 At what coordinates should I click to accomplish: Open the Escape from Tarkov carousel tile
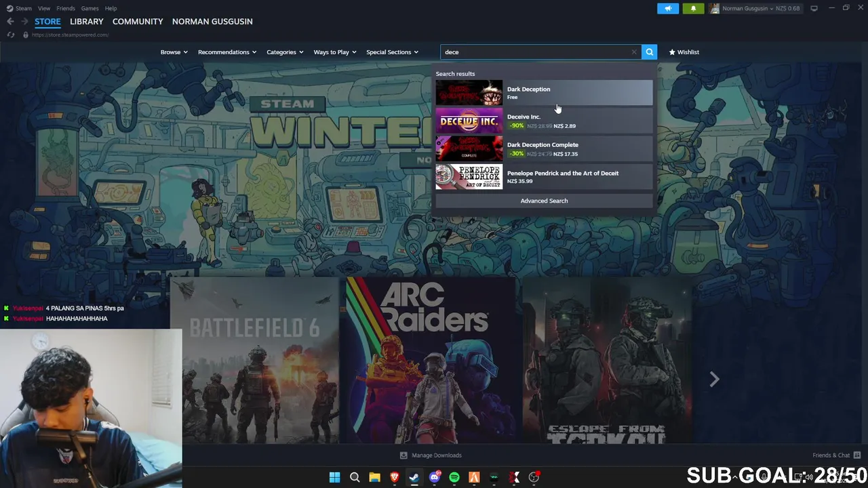(607, 360)
